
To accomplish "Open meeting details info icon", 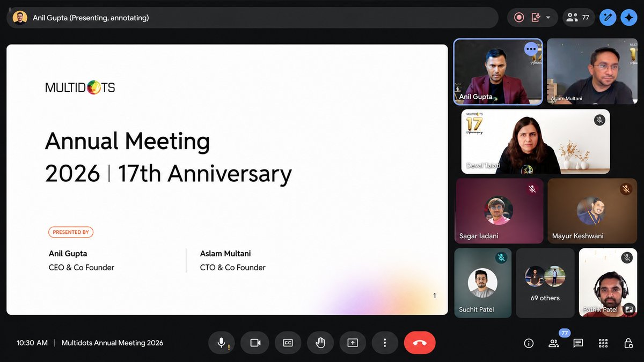I will 529,343.
